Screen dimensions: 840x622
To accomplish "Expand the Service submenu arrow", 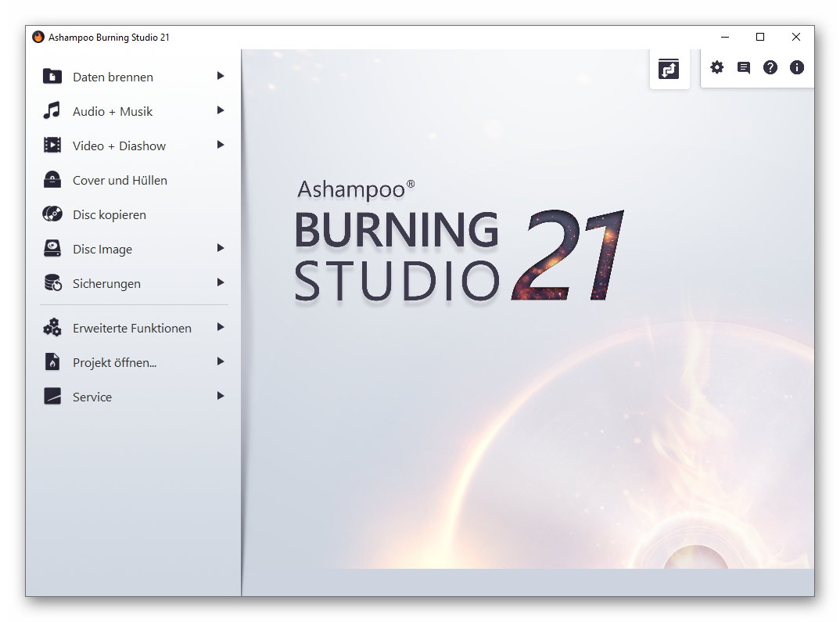I will point(221,396).
